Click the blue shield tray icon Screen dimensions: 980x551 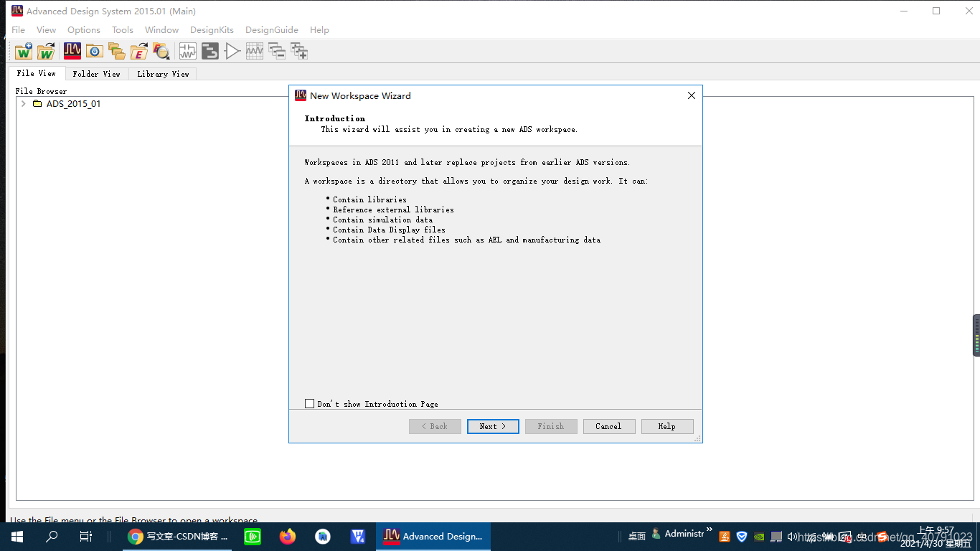(x=742, y=537)
